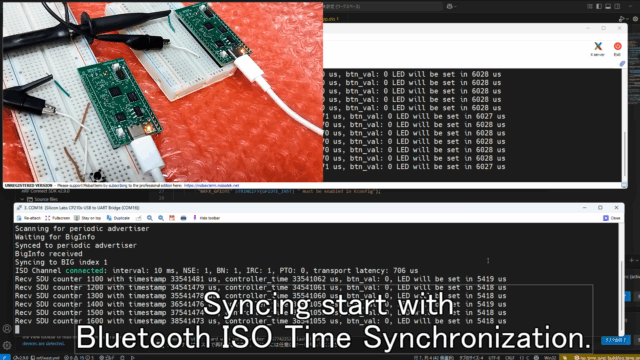Click the printer icon in terminal toolbar
This screenshot has width=640, height=360.
pyautogui.click(x=183, y=218)
